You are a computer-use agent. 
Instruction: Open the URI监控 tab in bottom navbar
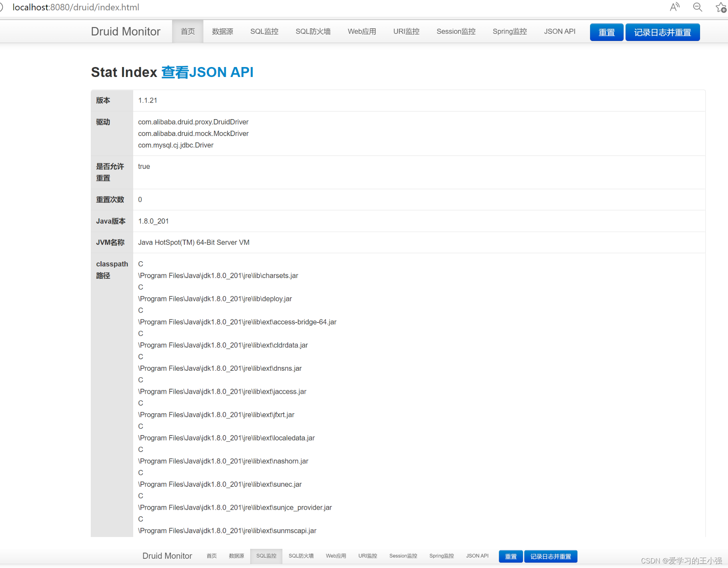[x=368, y=556]
